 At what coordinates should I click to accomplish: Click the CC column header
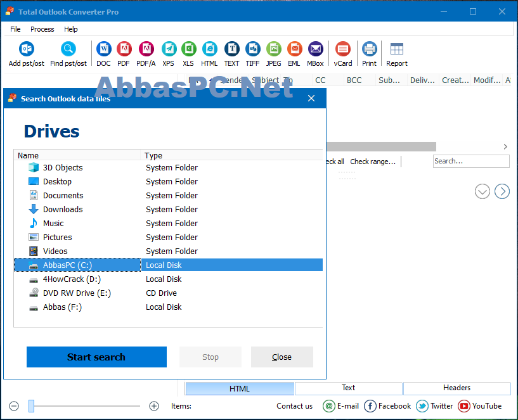pos(328,80)
